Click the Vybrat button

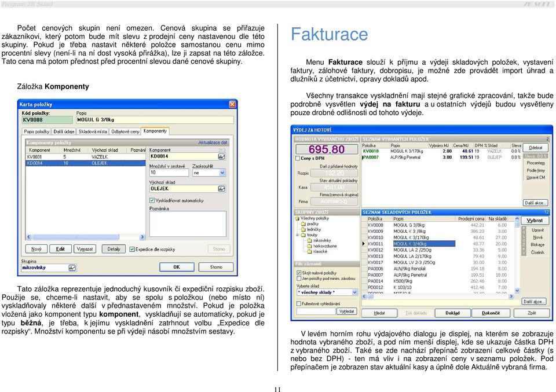(x=535, y=221)
